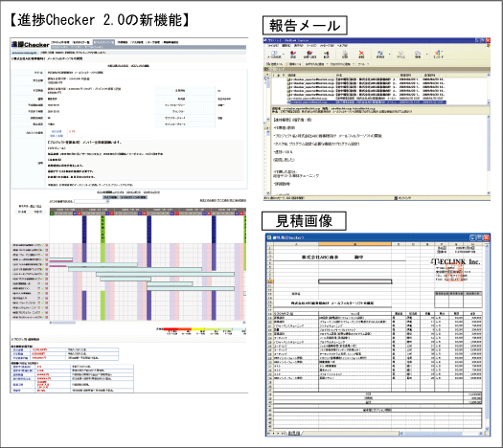Open the ヘルプ menu in Outlook Express
The width and height of the screenshot is (503, 448).
click(x=342, y=46)
